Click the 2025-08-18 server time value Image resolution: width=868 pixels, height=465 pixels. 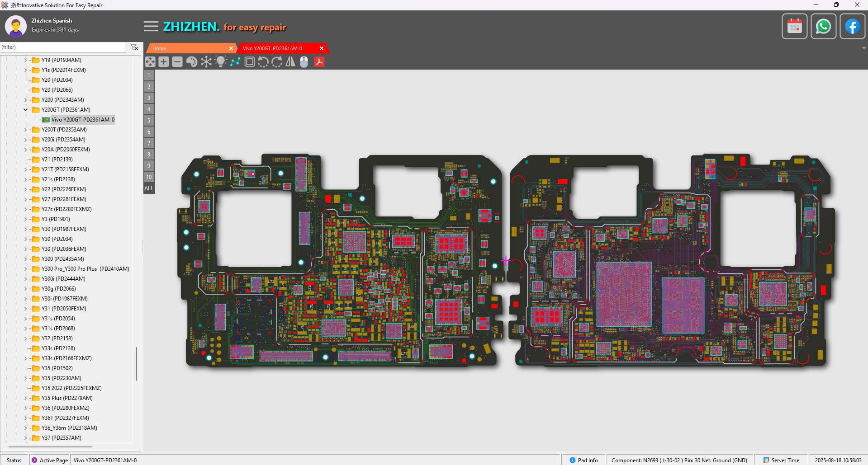coord(838,460)
